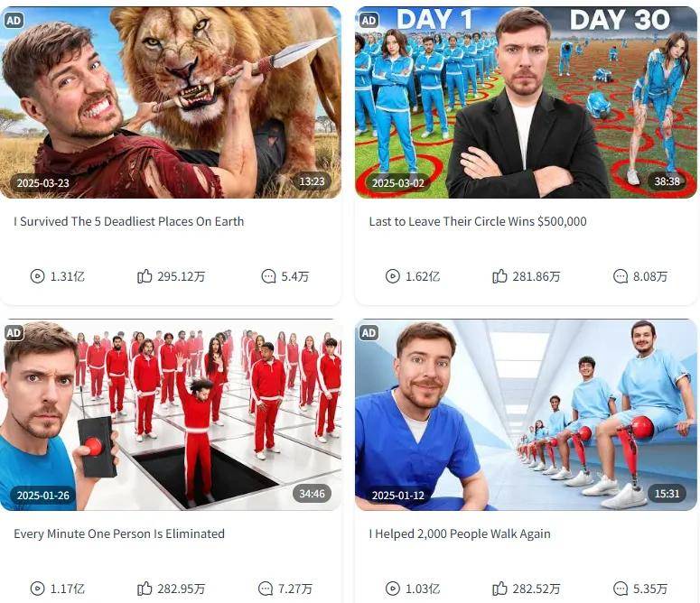Open the Day 1 Day 30 circle thumbnail

click(x=526, y=103)
